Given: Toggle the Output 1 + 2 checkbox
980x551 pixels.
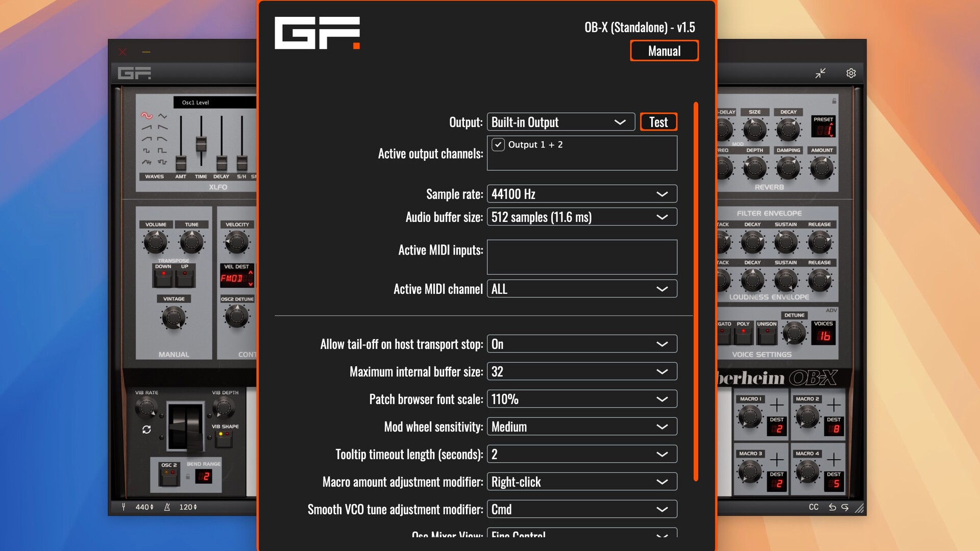Looking at the screenshot, I should click(498, 144).
